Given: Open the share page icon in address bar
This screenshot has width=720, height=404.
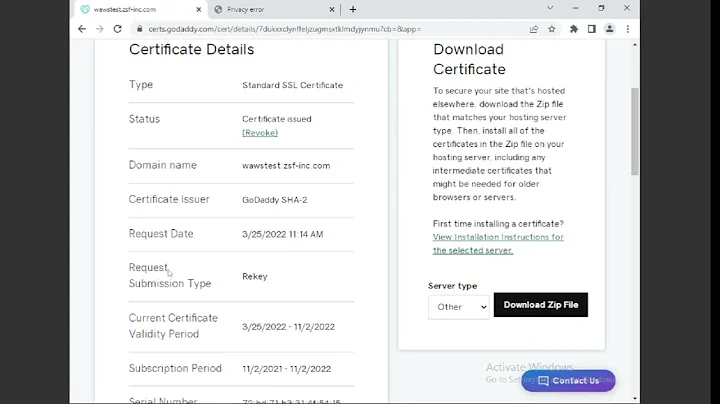Looking at the screenshot, I should point(534,29).
